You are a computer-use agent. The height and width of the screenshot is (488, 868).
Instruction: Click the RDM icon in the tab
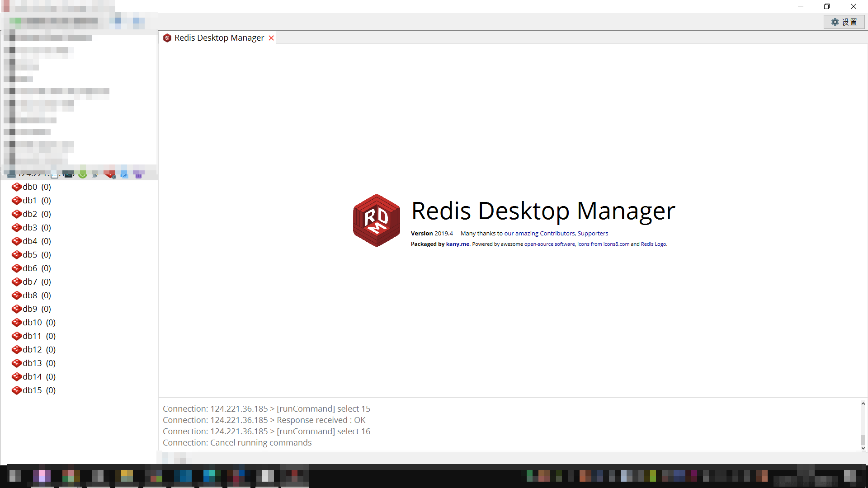pyautogui.click(x=167, y=38)
